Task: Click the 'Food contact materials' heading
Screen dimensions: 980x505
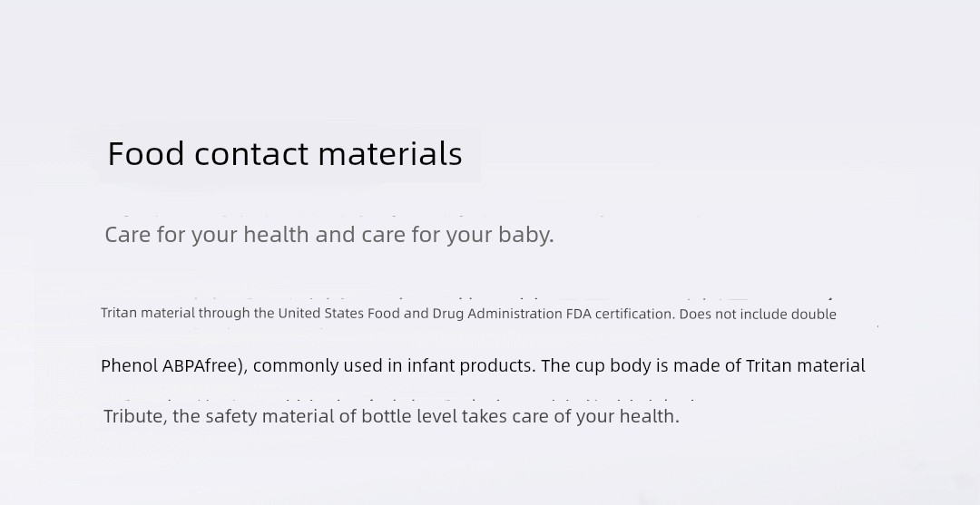Action: pos(285,153)
